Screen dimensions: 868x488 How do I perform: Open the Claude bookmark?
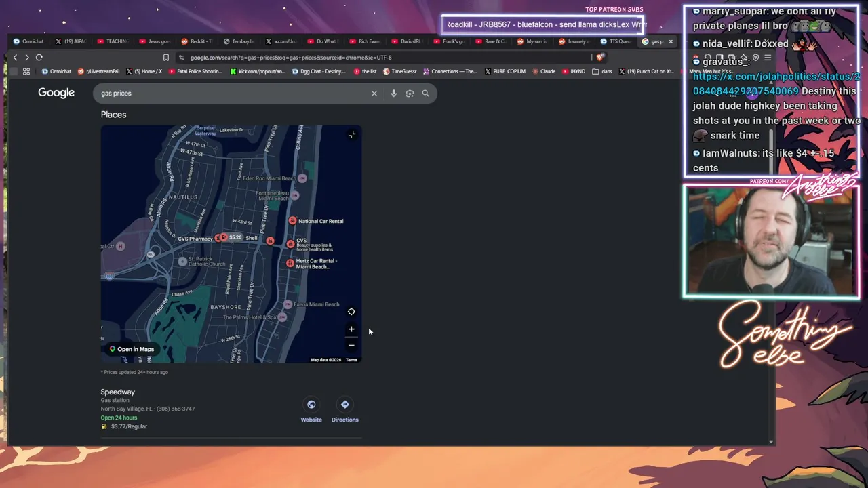tap(544, 71)
